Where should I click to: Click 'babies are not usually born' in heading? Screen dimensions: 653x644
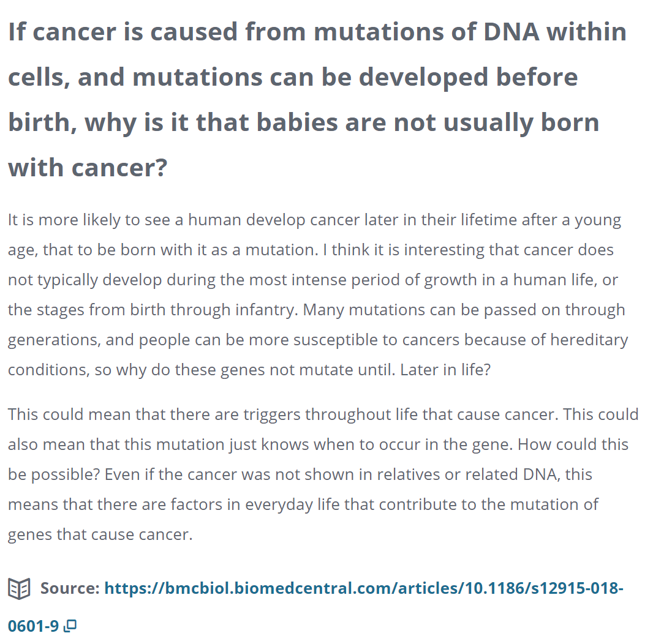click(x=428, y=123)
